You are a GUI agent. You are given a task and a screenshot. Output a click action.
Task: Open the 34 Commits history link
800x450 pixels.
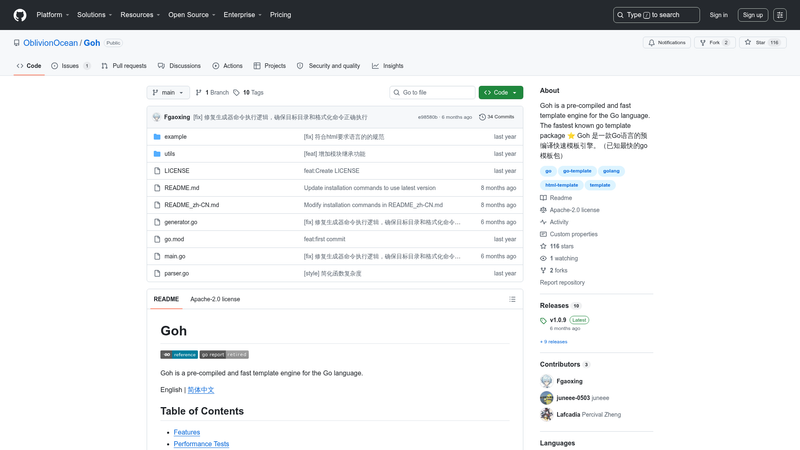pos(496,117)
